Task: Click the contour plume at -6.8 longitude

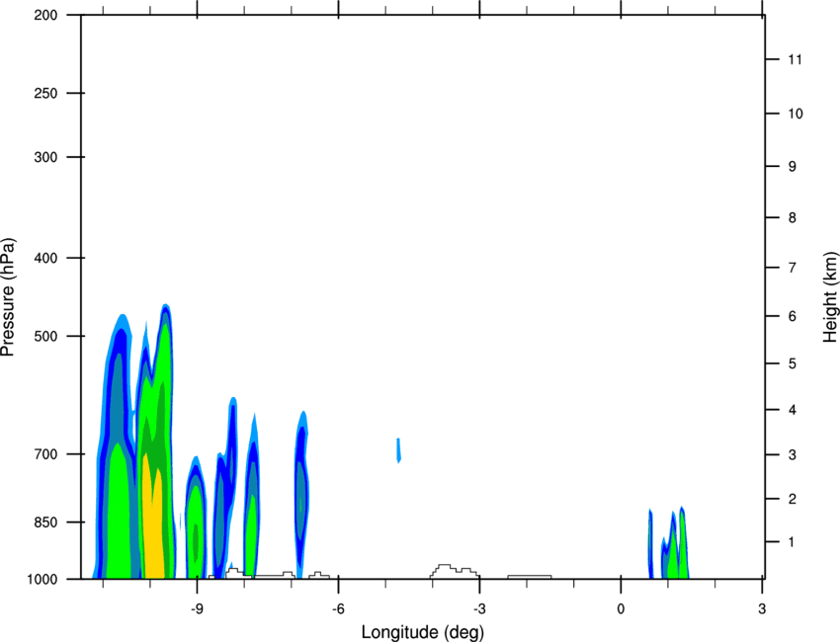Action: point(301,493)
